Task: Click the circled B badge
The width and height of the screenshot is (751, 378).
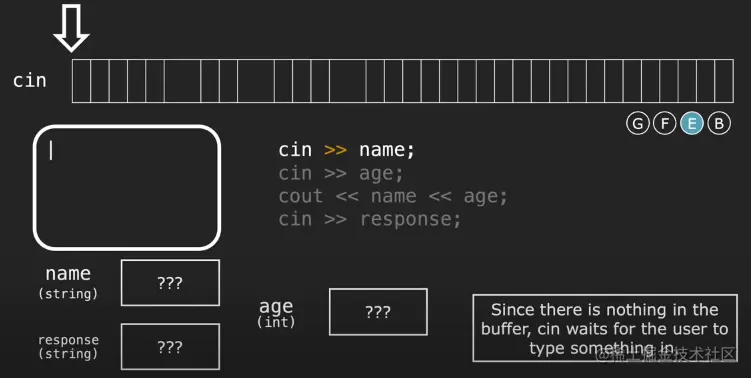Action: [x=719, y=124]
